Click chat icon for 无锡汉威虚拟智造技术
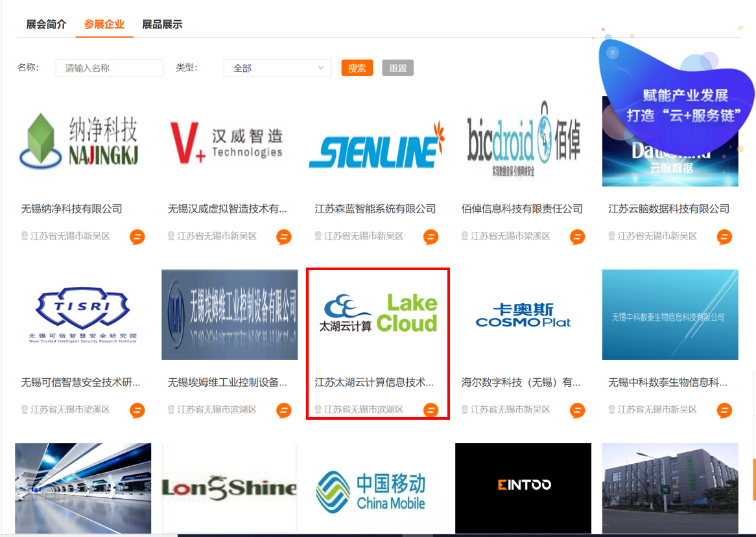The width and height of the screenshot is (756, 537). pos(283,236)
